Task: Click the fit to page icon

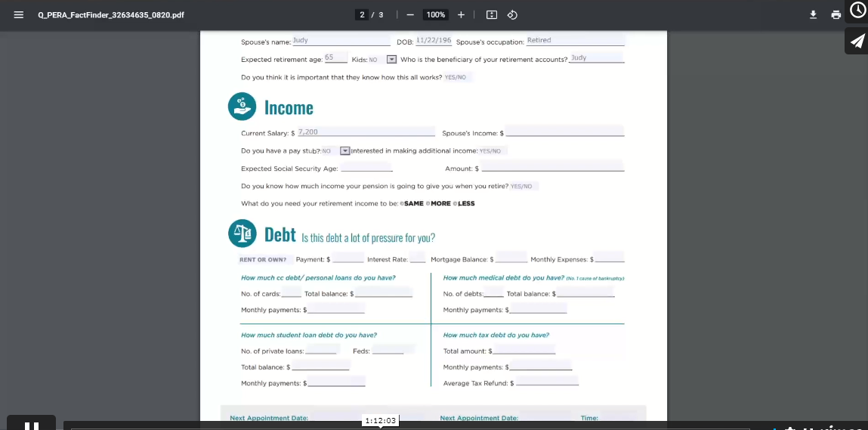Action: [x=492, y=15]
